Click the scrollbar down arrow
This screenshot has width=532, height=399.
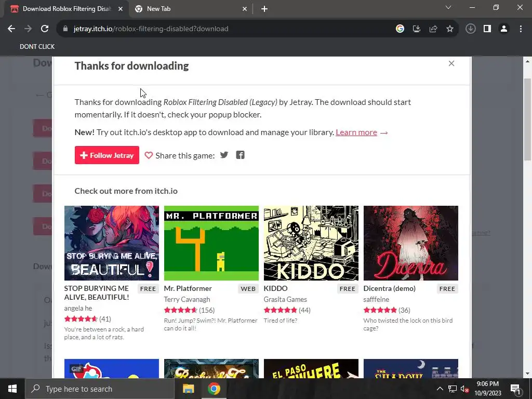click(528, 374)
